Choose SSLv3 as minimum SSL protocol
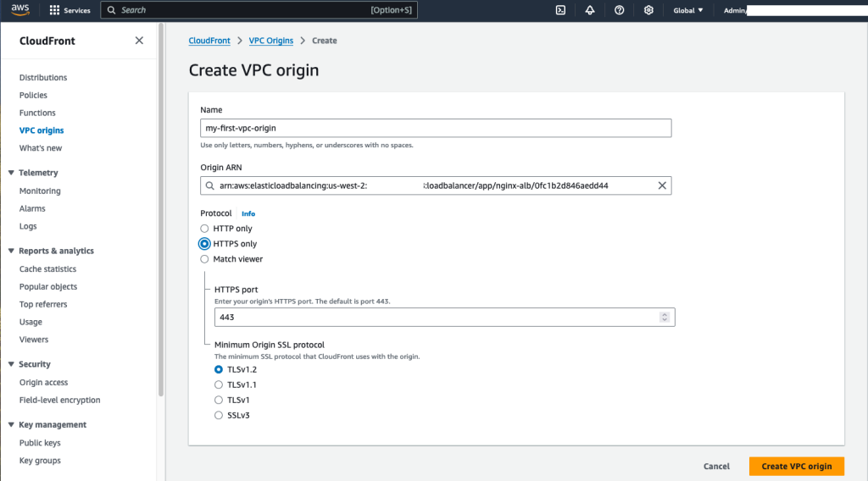Screen dimensions: 868x481 pos(219,415)
